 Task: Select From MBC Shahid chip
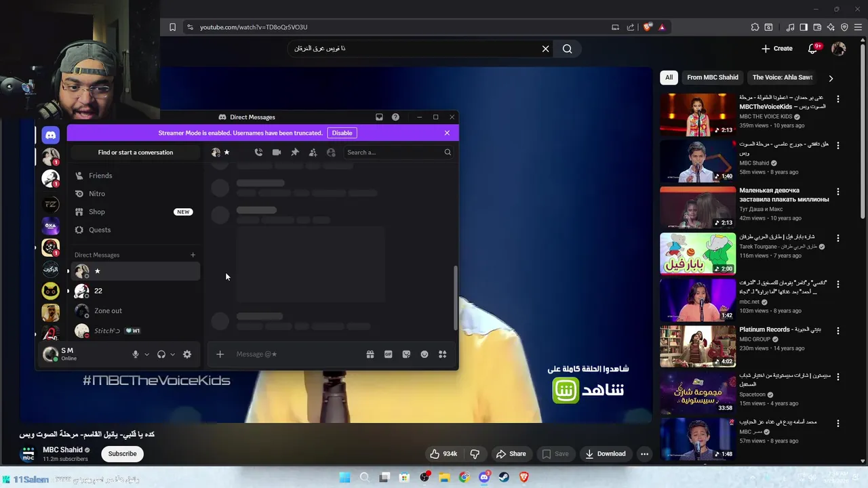(x=712, y=77)
